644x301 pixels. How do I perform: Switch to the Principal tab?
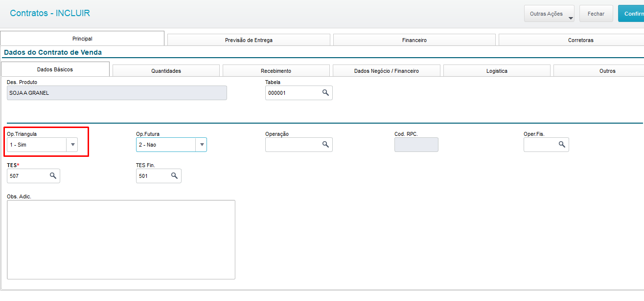tap(82, 39)
